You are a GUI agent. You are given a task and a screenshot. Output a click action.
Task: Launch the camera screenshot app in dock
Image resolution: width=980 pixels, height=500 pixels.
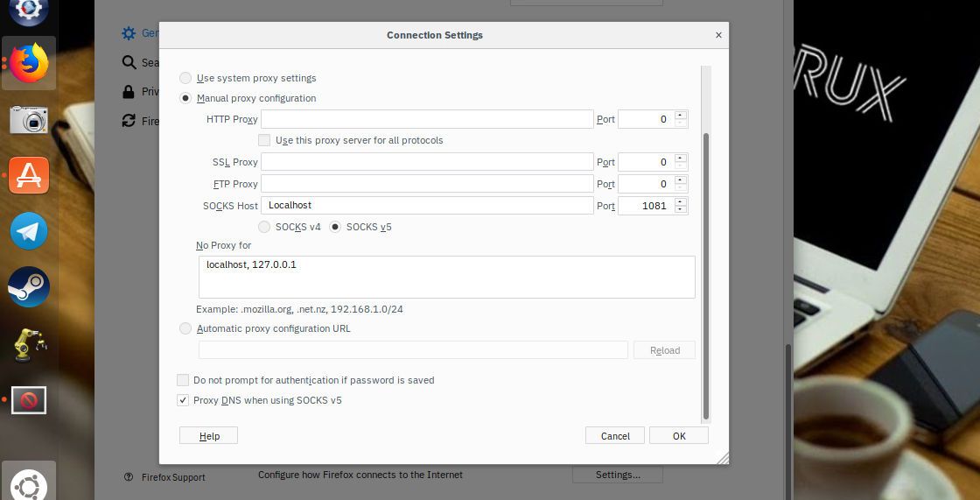click(29, 119)
